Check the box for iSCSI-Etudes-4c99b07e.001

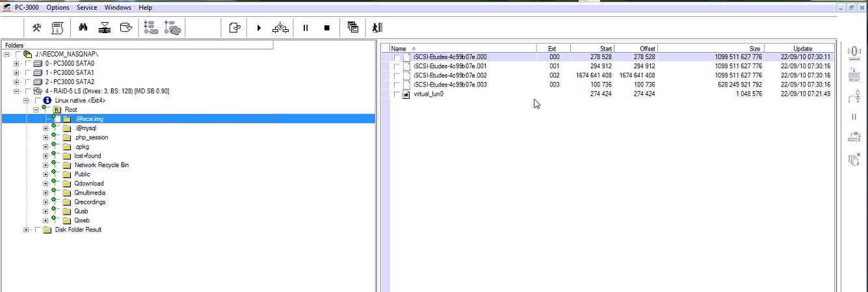coord(397,66)
